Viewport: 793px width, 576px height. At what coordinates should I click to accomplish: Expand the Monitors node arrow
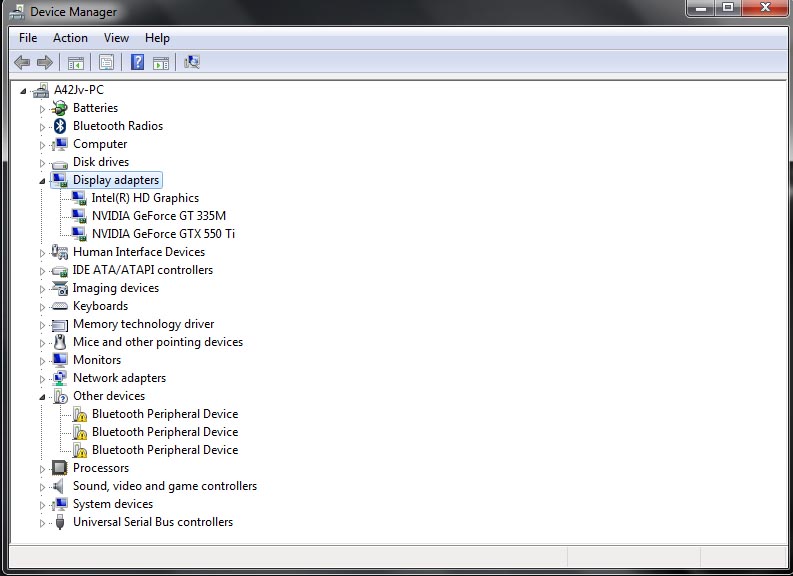pos(42,361)
